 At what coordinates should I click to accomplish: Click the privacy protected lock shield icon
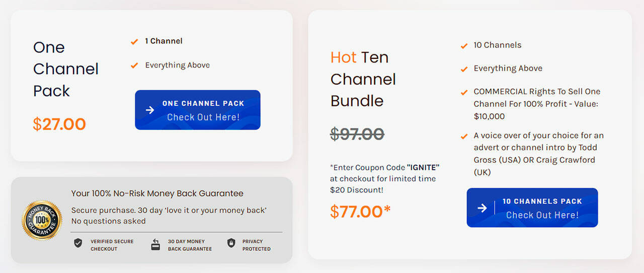[231, 243]
